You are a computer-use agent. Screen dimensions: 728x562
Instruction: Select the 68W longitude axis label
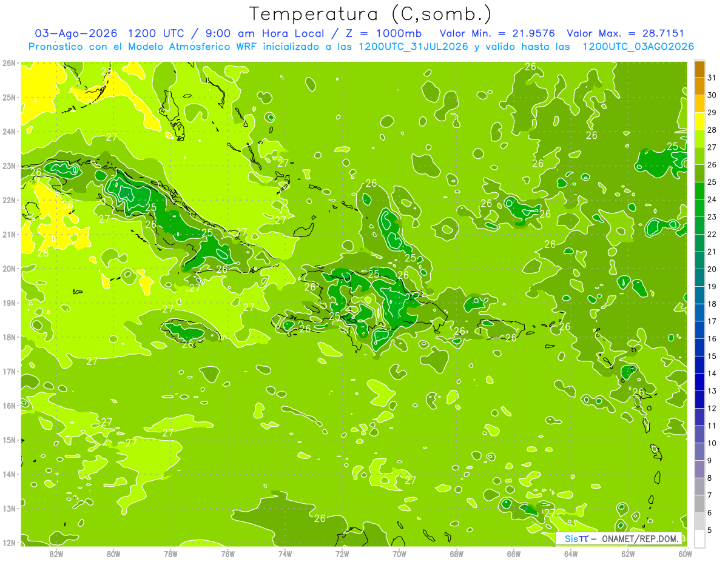[x=457, y=554]
